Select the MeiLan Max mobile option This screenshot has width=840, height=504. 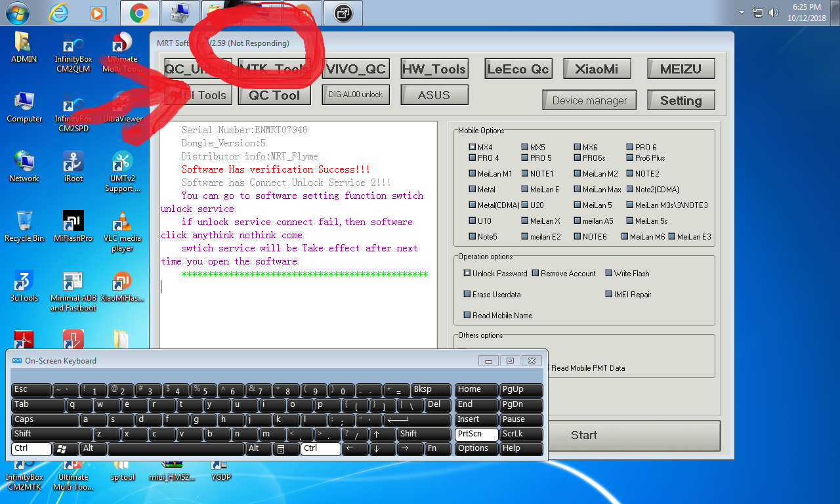click(x=597, y=190)
